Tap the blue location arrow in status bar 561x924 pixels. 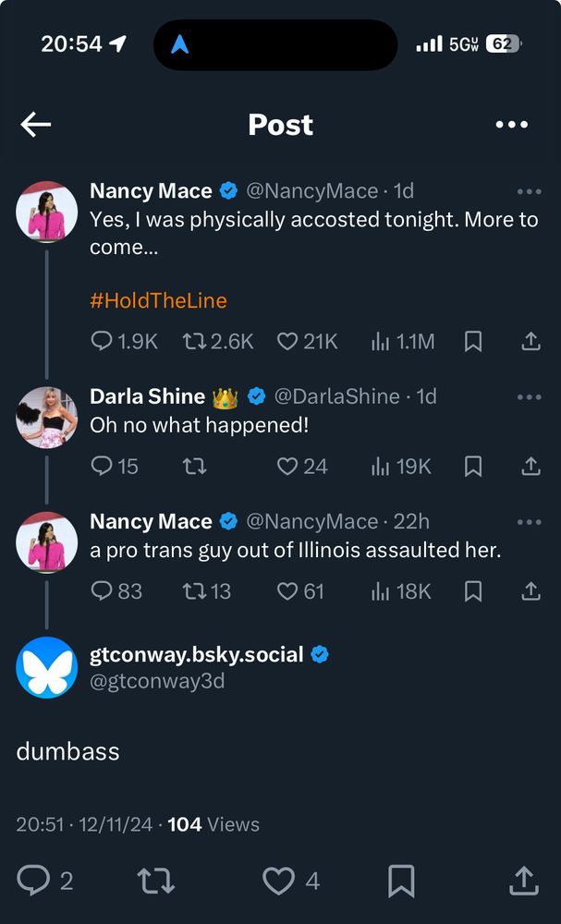[x=179, y=44]
